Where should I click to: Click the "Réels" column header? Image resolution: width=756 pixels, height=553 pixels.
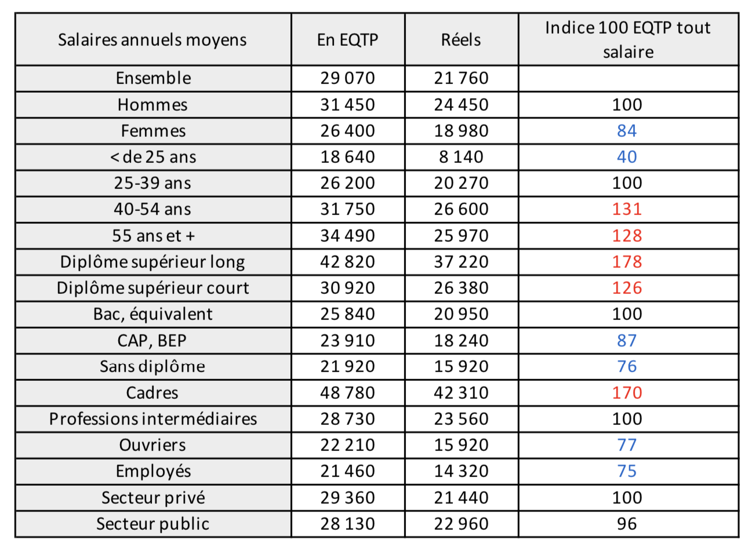click(x=461, y=40)
